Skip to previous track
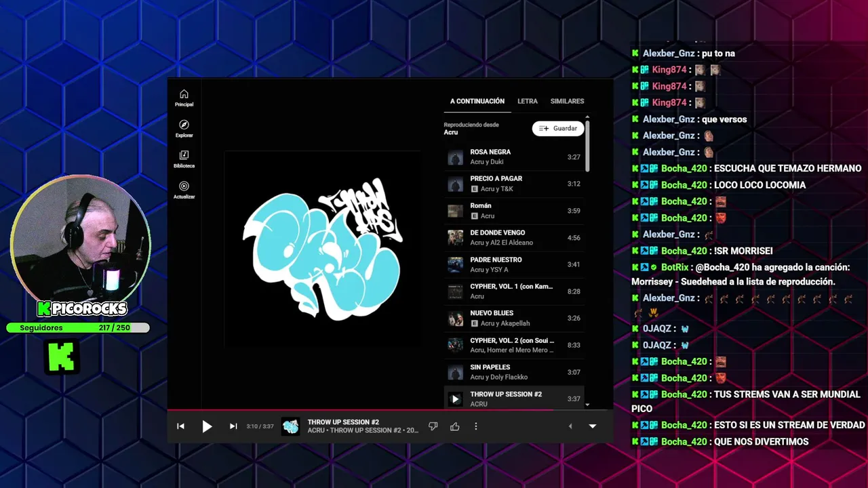The image size is (868, 488). coord(180,426)
